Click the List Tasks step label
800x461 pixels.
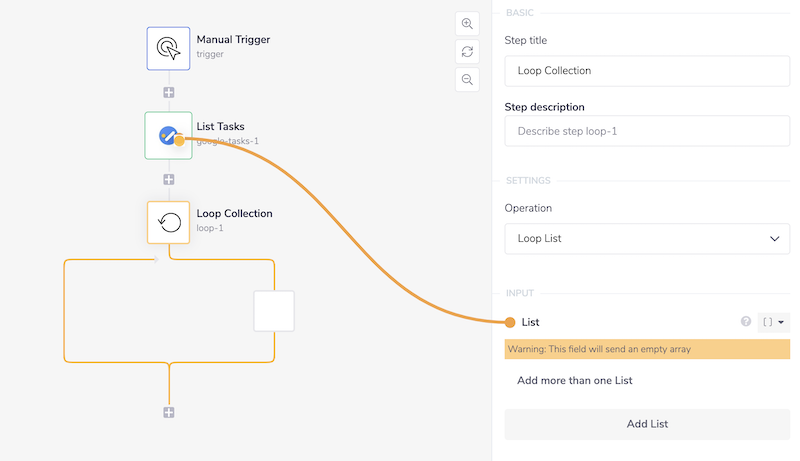[x=220, y=126]
